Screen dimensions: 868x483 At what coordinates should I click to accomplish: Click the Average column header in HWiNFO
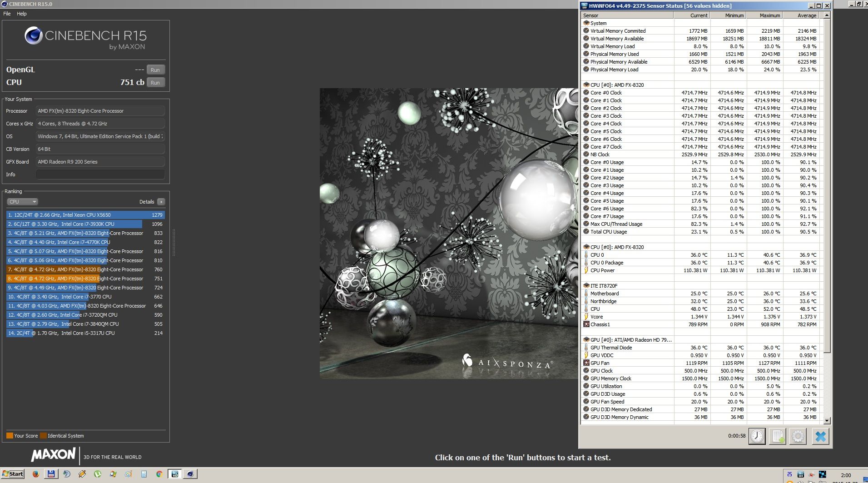point(800,15)
